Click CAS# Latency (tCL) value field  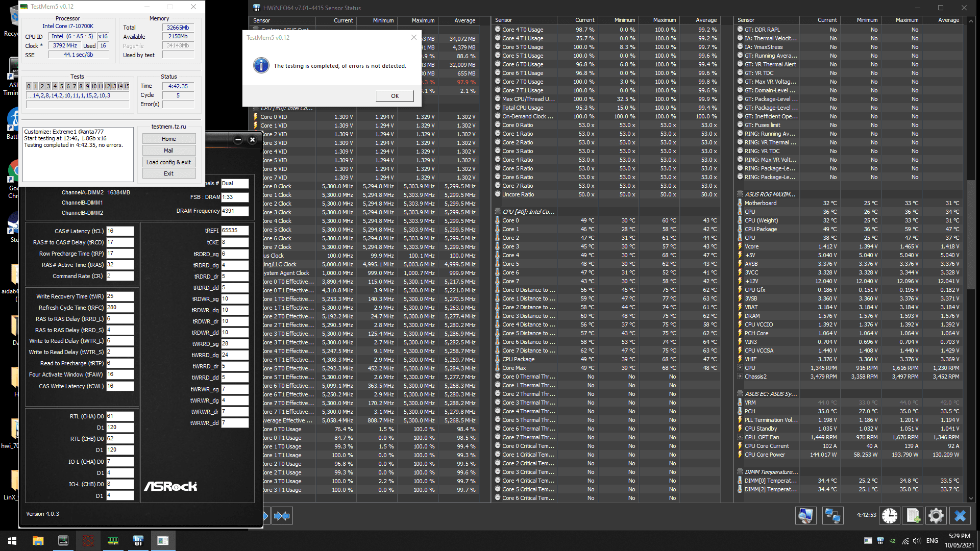point(120,231)
